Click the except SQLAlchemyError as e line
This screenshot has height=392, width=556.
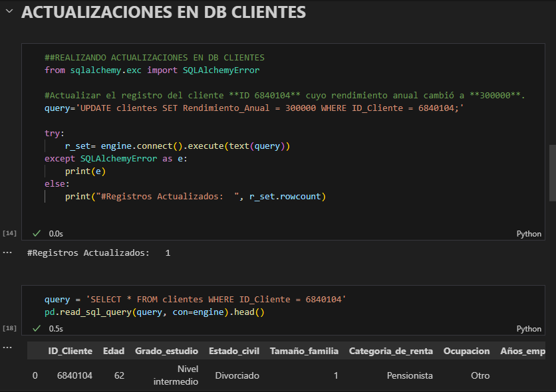(x=116, y=158)
